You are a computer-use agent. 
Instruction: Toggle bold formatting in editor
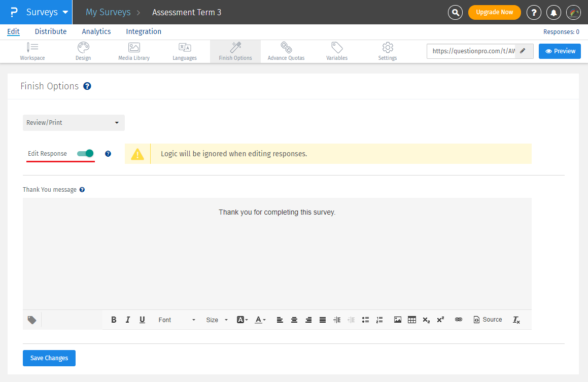[114, 320]
